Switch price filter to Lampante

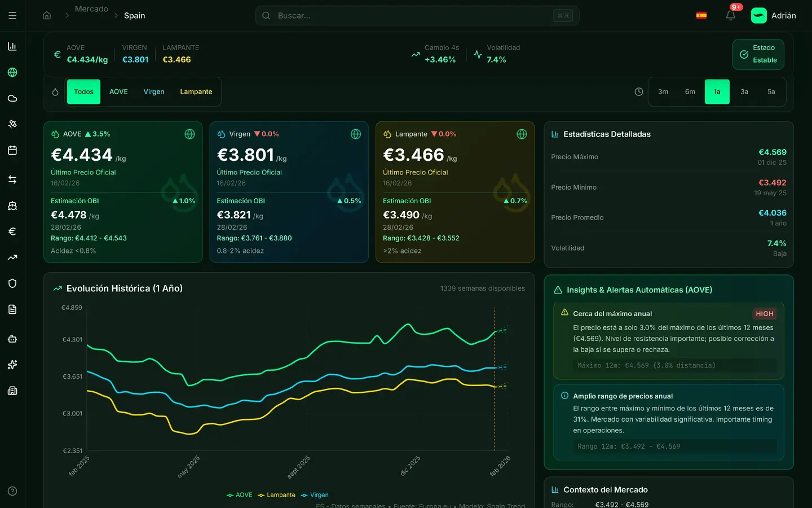tap(196, 91)
